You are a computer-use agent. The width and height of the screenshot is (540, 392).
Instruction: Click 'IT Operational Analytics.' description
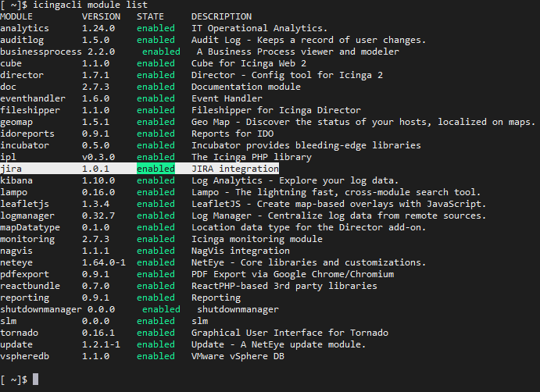[x=259, y=28]
